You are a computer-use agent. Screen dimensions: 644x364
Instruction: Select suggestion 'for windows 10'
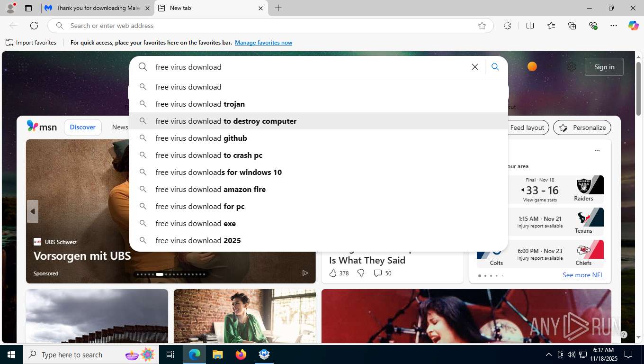click(x=319, y=172)
